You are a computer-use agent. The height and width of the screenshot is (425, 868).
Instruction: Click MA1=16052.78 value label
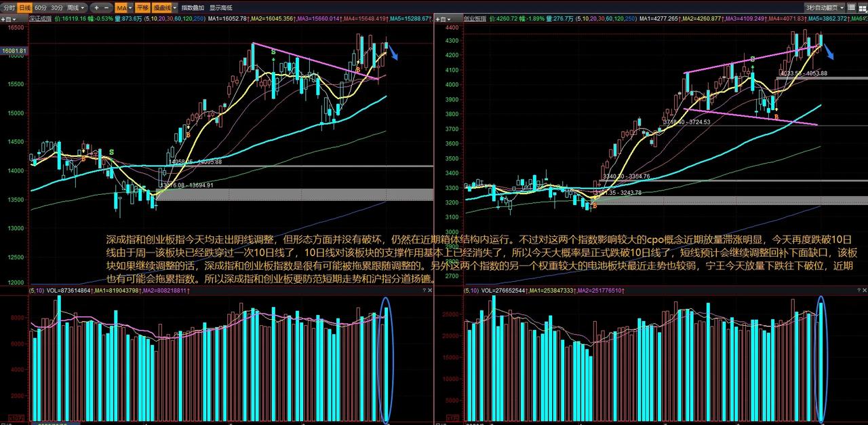coord(227,18)
